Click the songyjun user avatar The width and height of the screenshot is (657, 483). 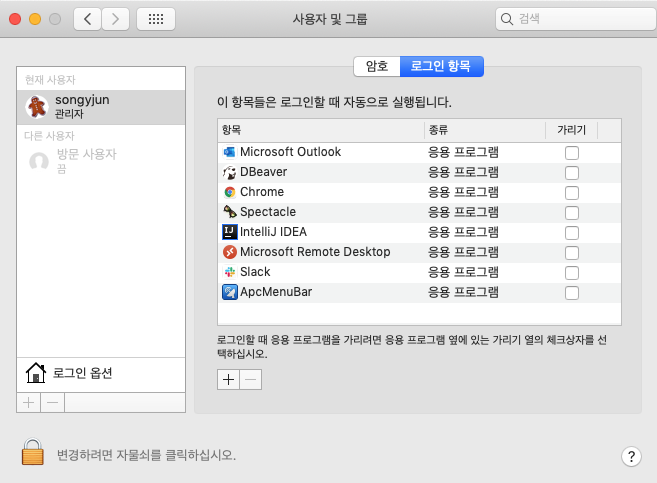37,106
